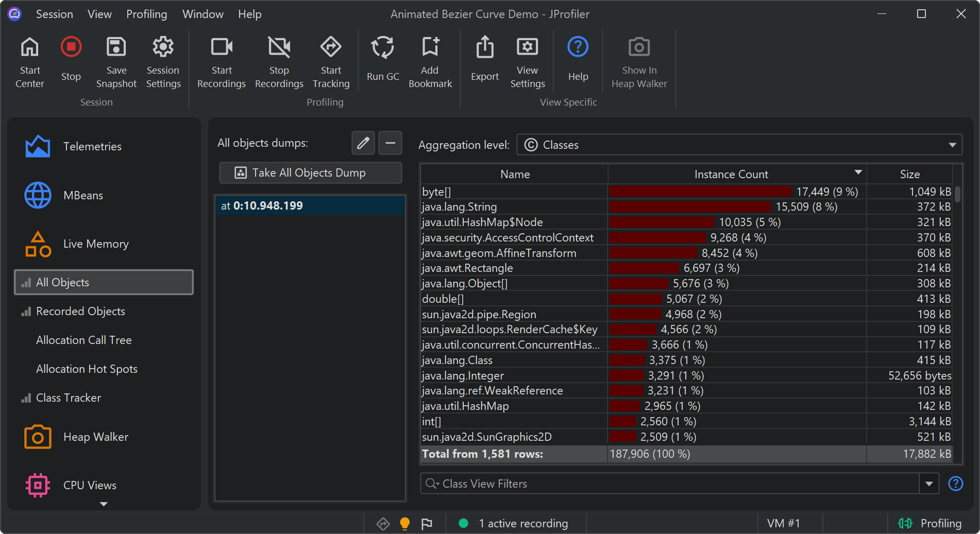Viewport: 980px width, 534px height.
Task: Expand more sidebar sections with bottom arrow
Action: (104, 504)
